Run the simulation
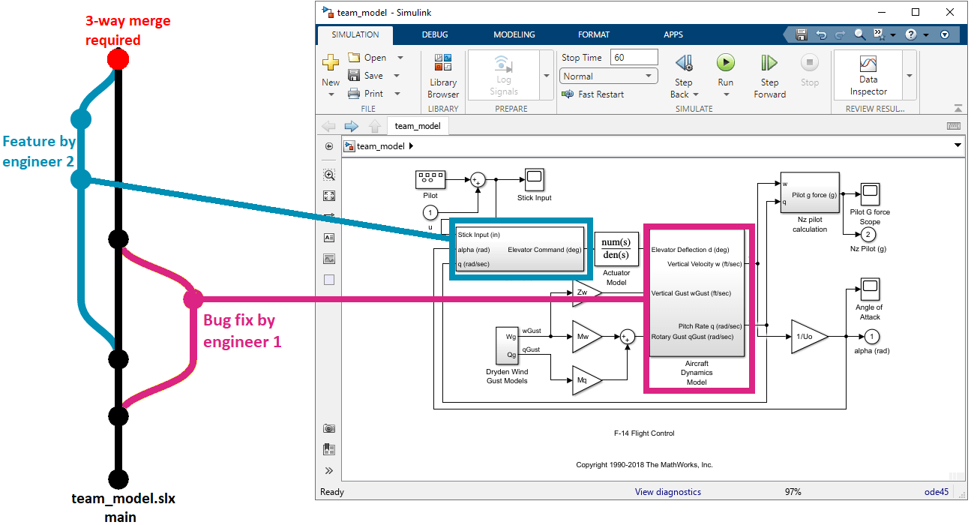Viewport: 980px width, 525px height. click(x=725, y=70)
